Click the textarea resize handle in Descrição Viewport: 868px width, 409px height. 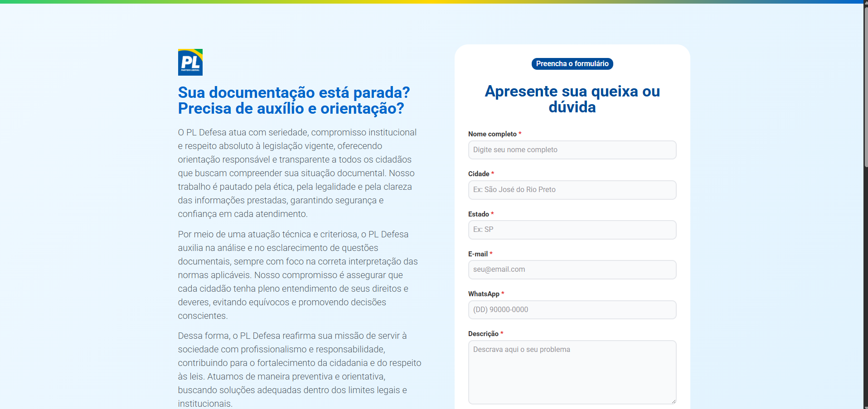[673, 401]
